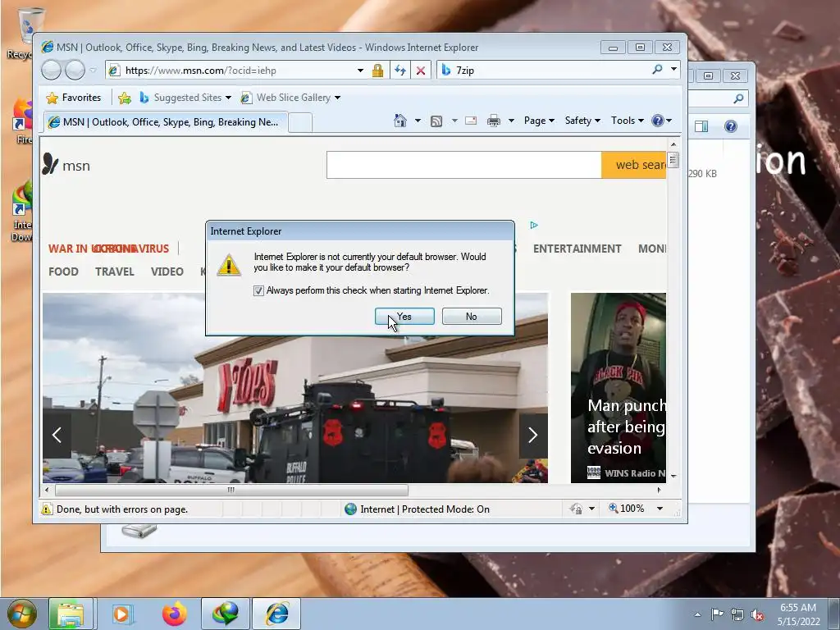Image resolution: width=840 pixels, height=630 pixels.
Task: Open the Man punch story thumbnail
Action: coord(619,388)
